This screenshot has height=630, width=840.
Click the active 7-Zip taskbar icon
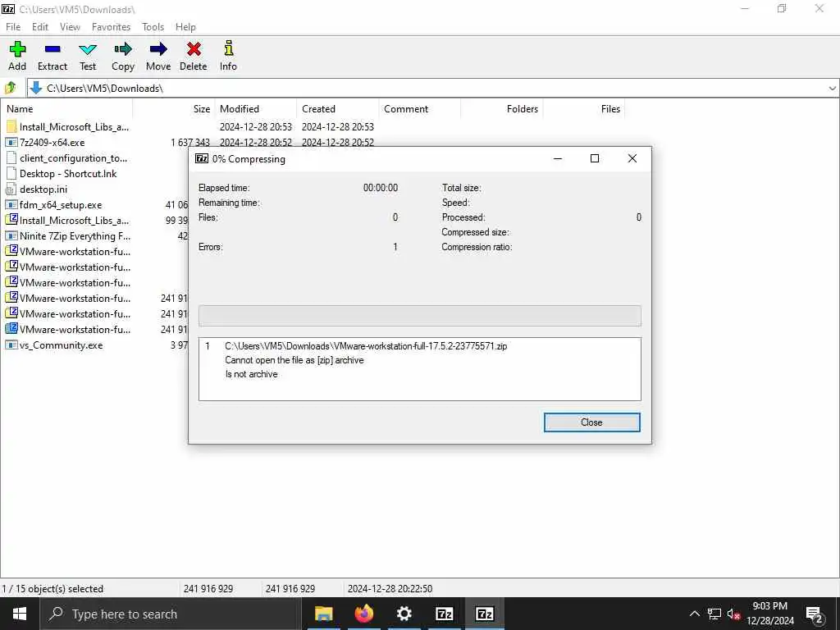[x=484, y=614]
